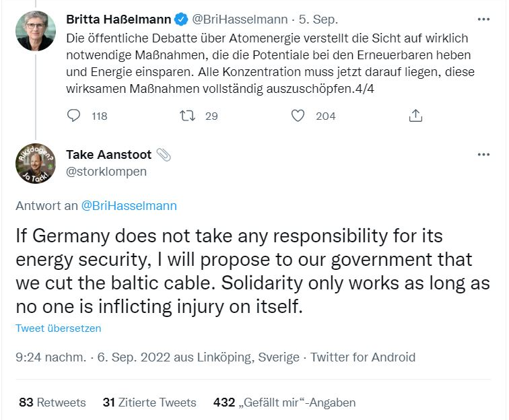Show the 432 'Gefällt mir'-Angaben list
This screenshot has width=509, height=420.
284,403
